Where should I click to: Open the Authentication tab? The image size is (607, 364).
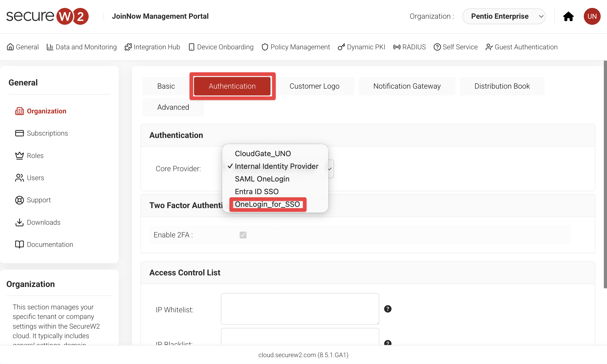coord(232,86)
